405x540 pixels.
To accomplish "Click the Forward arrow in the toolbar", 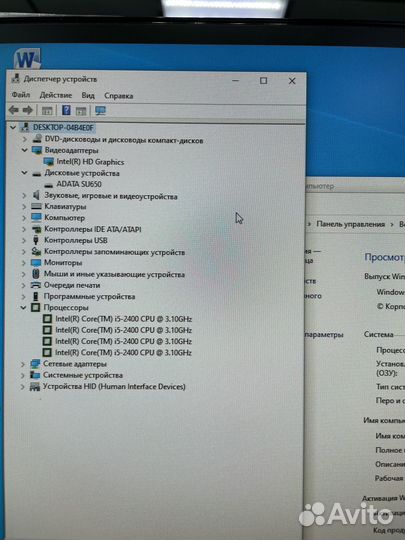I will (28, 110).
